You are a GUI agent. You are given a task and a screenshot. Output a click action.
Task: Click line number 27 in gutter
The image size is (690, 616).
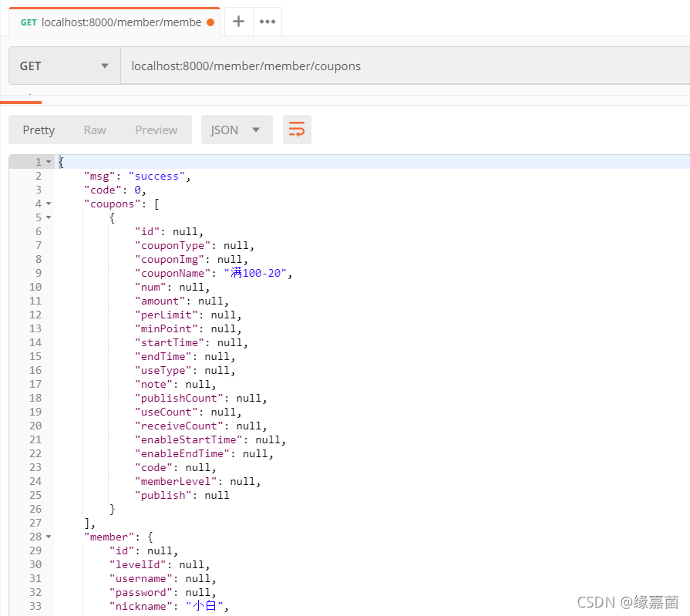click(x=35, y=523)
